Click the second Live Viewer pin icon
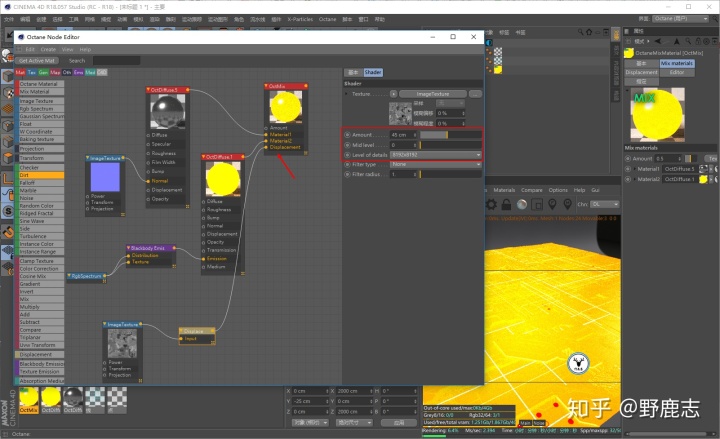This screenshot has height=439, width=720. click(x=568, y=204)
